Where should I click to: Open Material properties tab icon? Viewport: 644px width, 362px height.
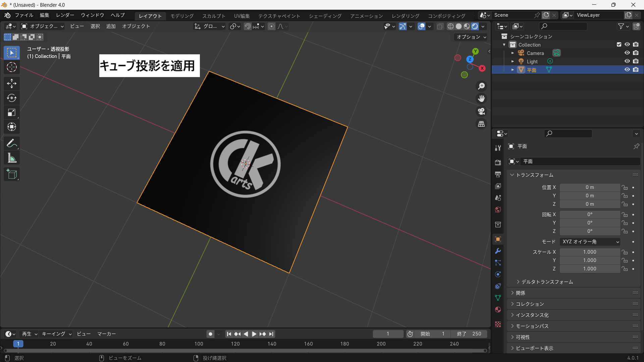498,310
